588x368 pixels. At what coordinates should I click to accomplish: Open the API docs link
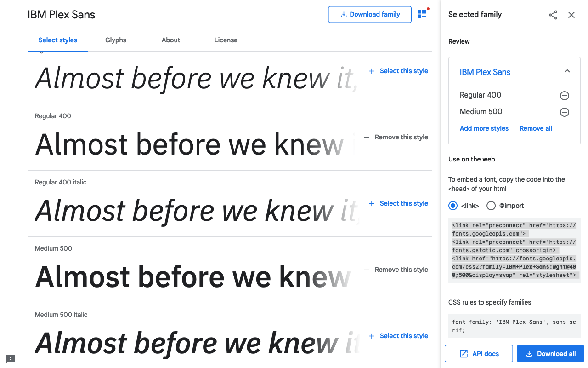click(479, 354)
